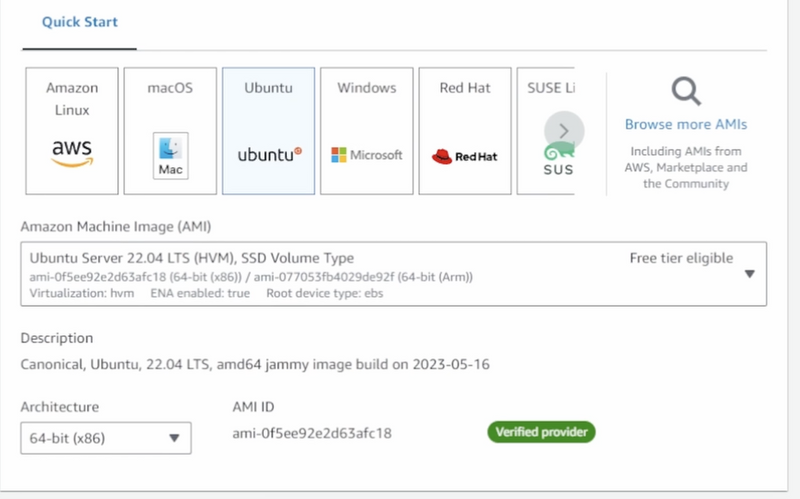The image size is (800, 499).
Task: Click the Virtualization: hvm text
Action: click(82, 293)
